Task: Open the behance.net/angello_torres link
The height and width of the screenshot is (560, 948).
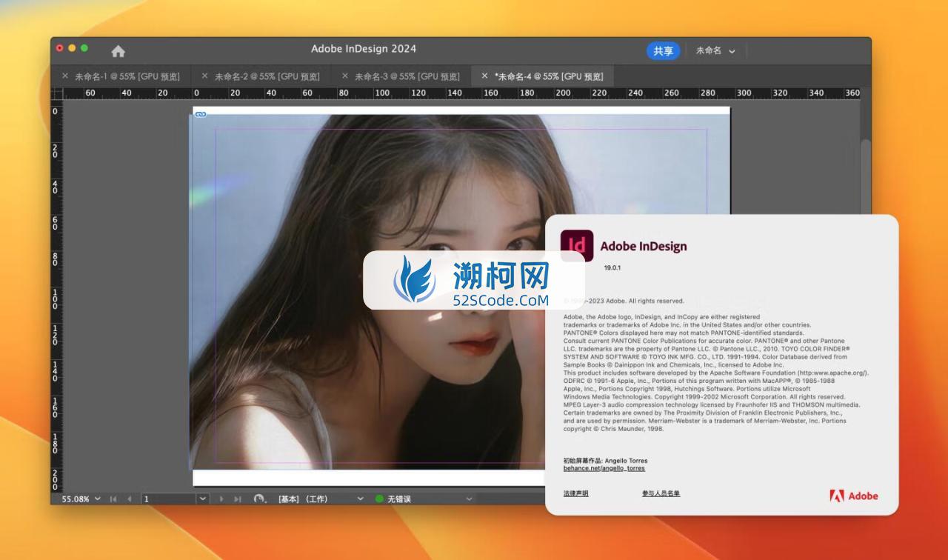Action: [x=604, y=468]
